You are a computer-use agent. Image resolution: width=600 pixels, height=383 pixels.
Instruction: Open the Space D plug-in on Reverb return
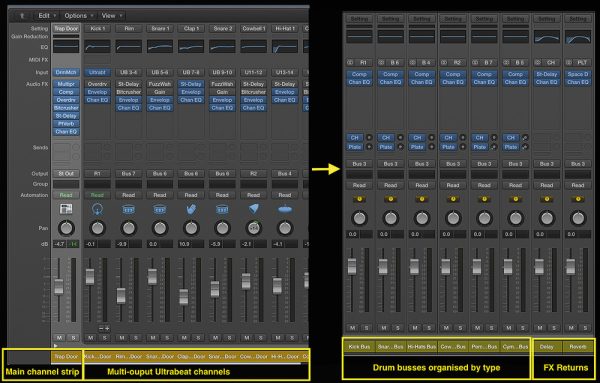578,74
